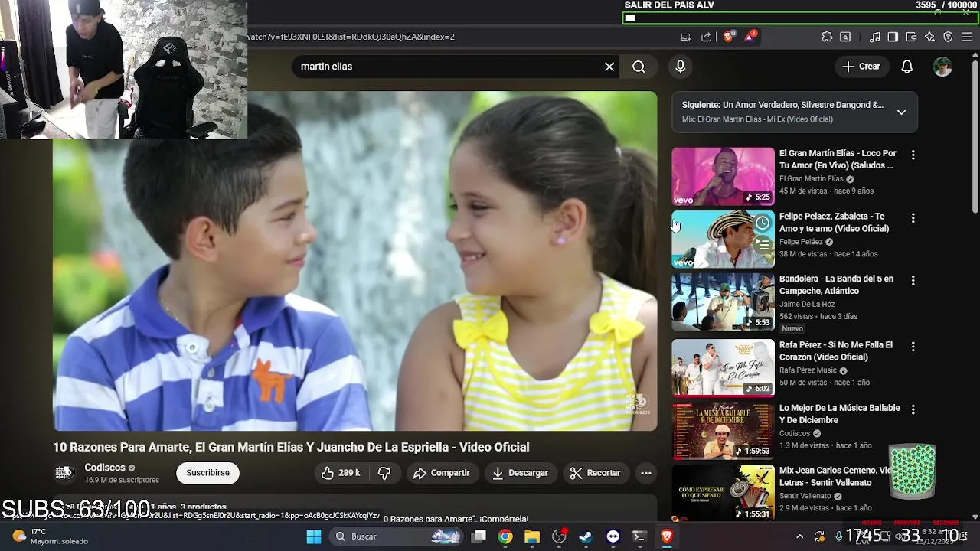Click the Felipe Pelaez Te Amo y te amo title
The image size is (980, 551).
[834, 222]
